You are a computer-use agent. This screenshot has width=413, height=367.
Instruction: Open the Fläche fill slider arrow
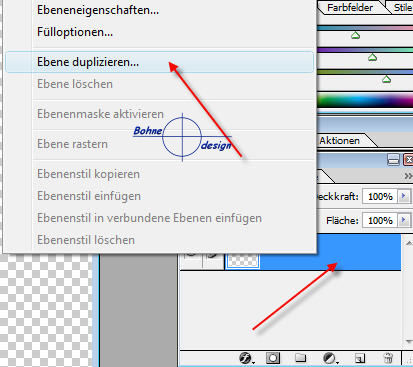point(404,220)
